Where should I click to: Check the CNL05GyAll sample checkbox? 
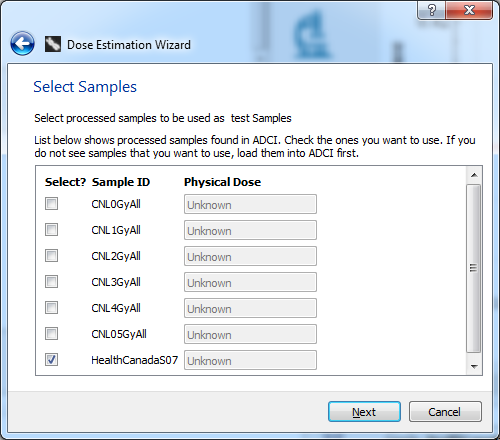(51, 334)
